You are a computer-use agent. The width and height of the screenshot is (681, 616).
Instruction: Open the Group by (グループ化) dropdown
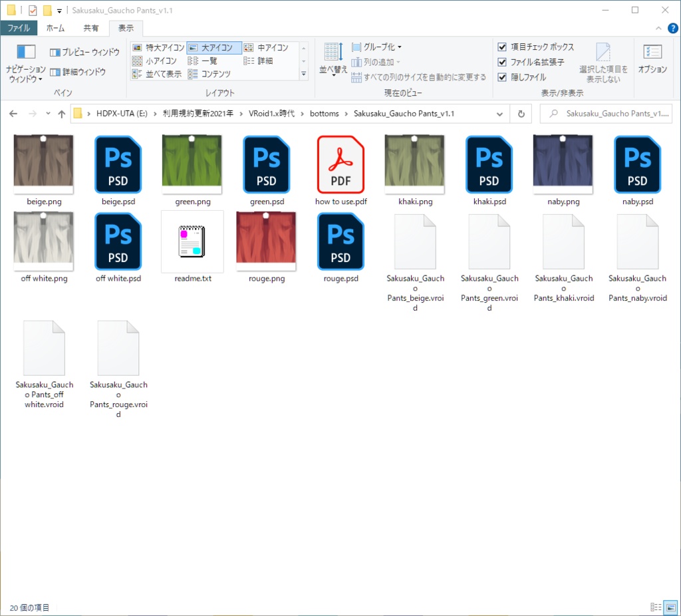tap(376, 47)
